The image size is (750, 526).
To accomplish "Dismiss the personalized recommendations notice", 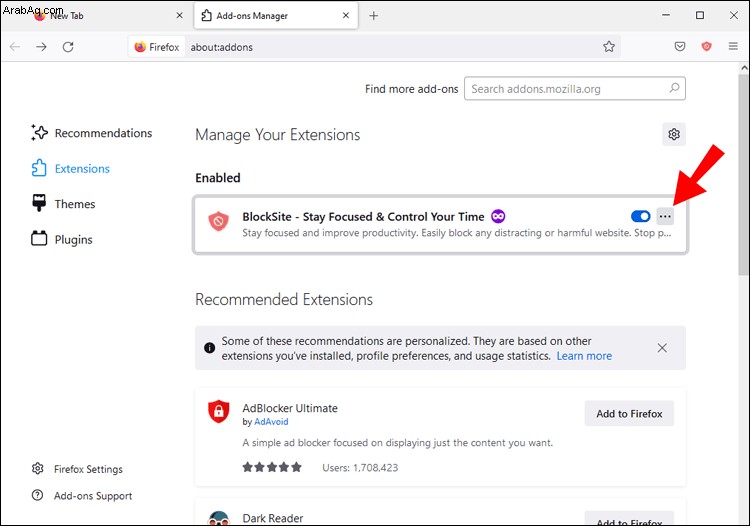I will click(662, 348).
